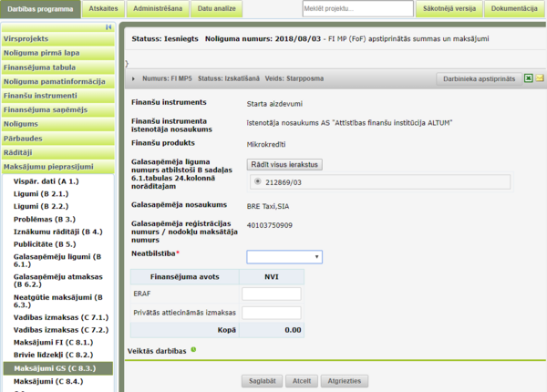547x392 pixels.
Task: Expand the FI MP5 header row triangle
Action: [133, 78]
